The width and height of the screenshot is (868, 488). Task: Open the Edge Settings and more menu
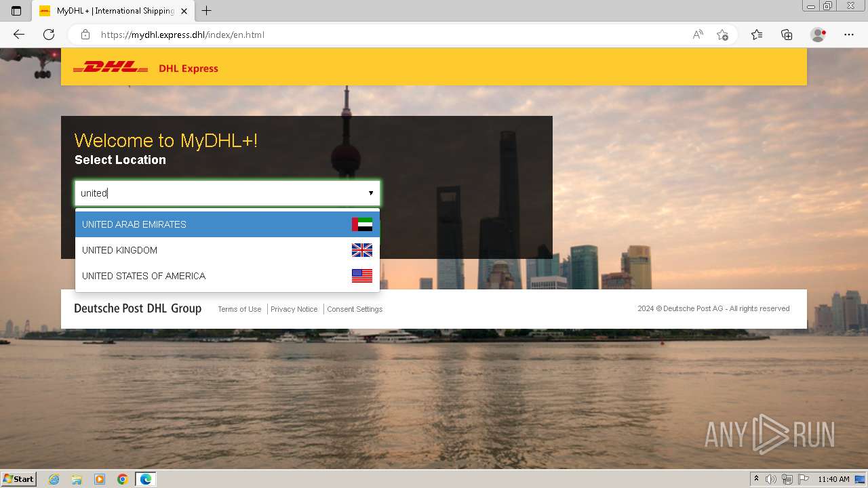click(849, 35)
